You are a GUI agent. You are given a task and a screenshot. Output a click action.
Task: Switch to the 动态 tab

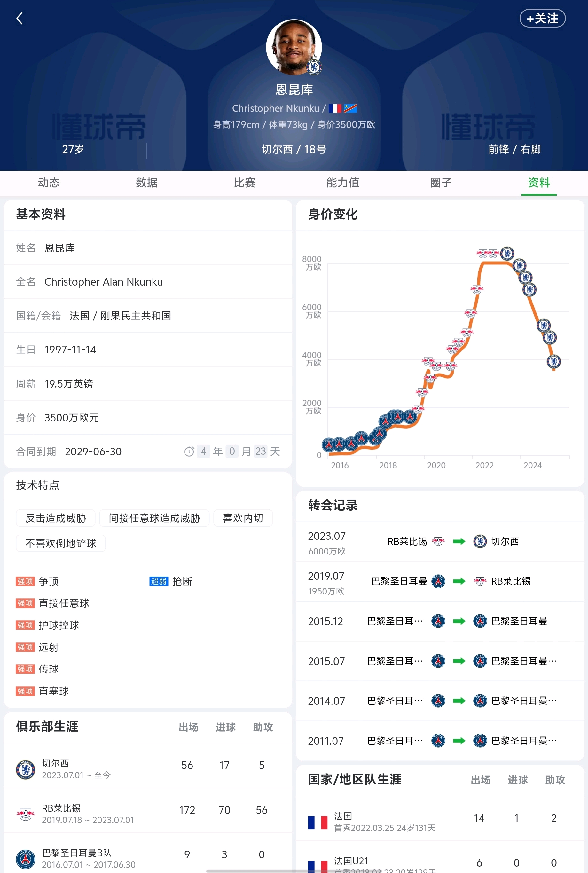(x=49, y=183)
